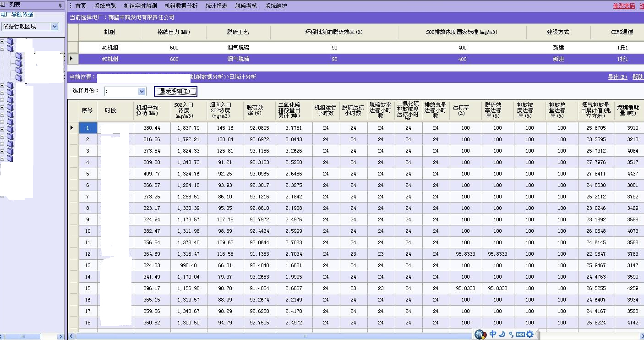This screenshot has height=340, width=644.
Task: Sort by 脱硫效率(%) column header
Action: click(x=260, y=110)
